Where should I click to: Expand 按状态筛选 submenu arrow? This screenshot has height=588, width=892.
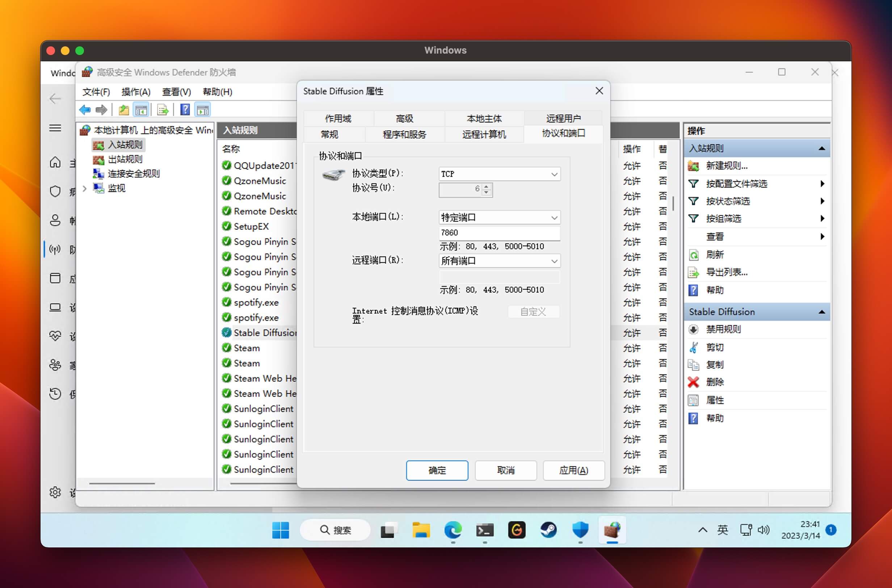[822, 201]
